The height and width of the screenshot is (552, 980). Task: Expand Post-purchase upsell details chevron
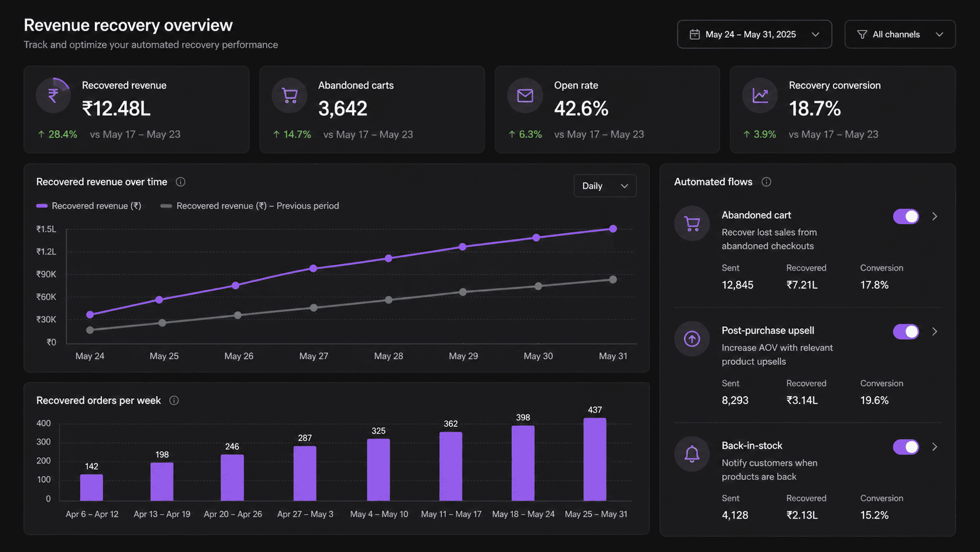click(x=935, y=331)
